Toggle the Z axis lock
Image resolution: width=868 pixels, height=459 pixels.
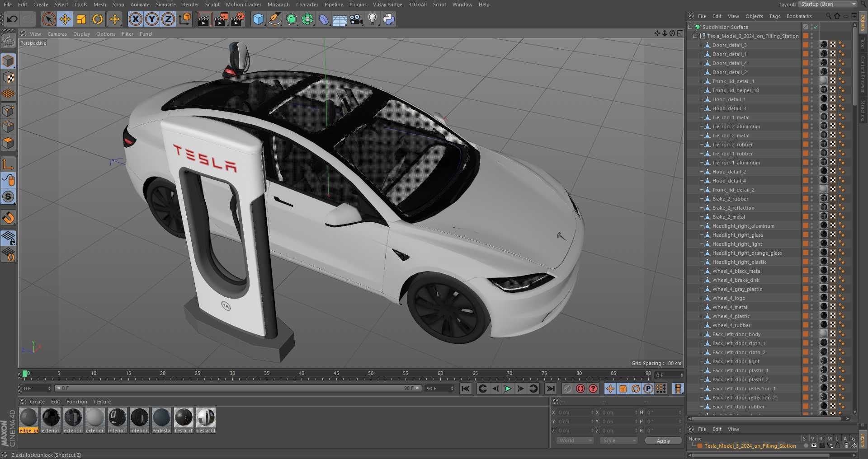(168, 19)
